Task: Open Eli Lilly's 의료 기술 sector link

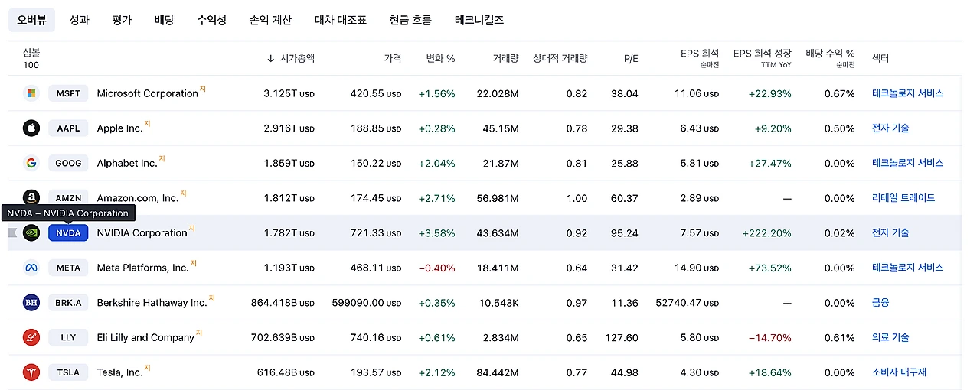Action: tap(890, 337)
